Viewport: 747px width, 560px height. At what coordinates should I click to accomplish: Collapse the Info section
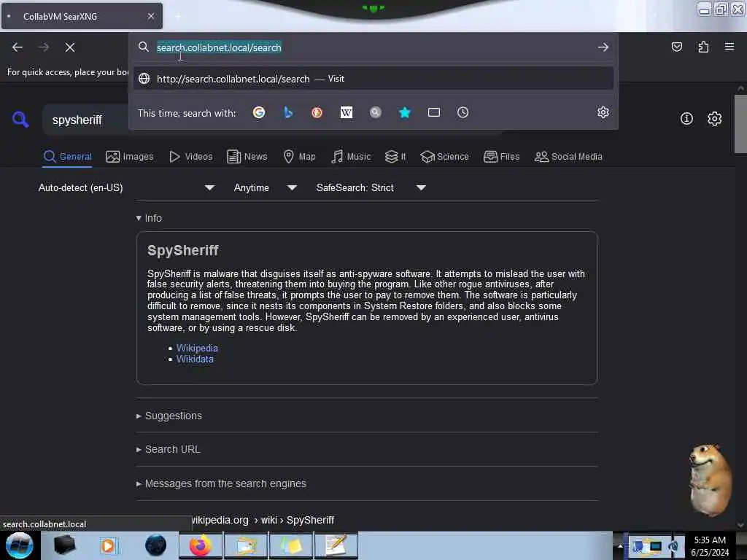tap(149, 218)
